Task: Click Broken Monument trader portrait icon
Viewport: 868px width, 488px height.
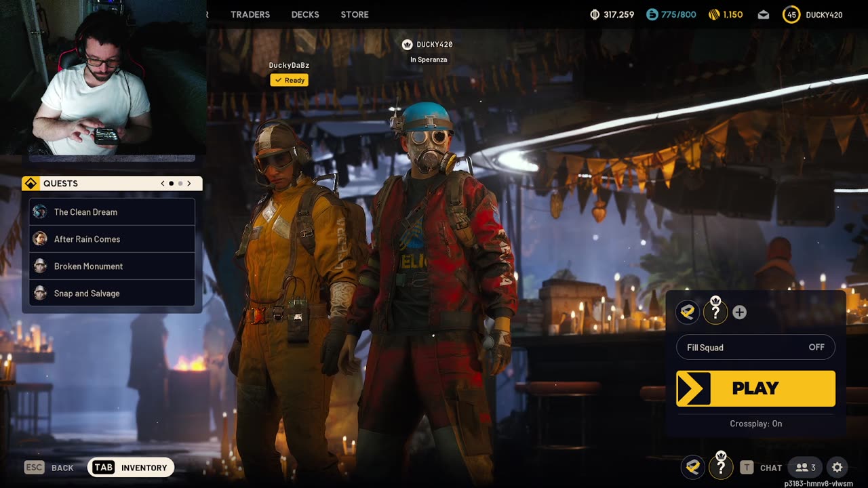Action: [x=40, y=266]
